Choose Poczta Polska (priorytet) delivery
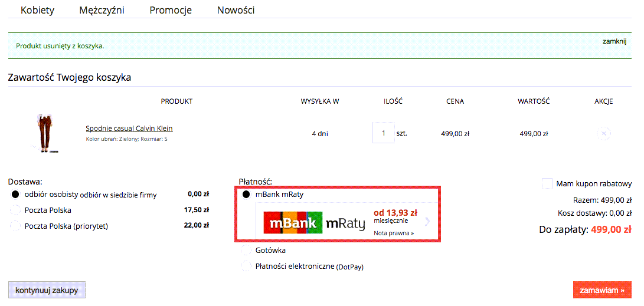The image size is (644, 306). click(x=15, y=226)
